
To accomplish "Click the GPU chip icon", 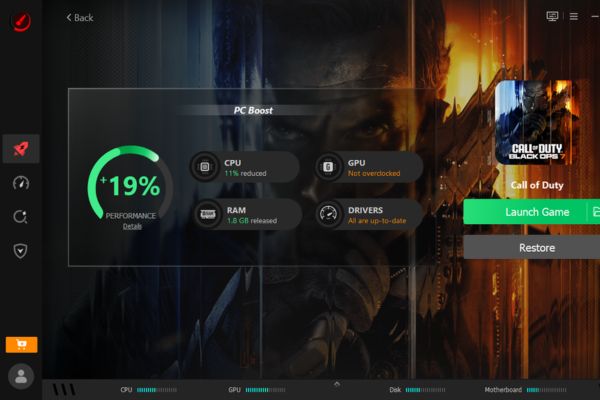I will 328,167.
